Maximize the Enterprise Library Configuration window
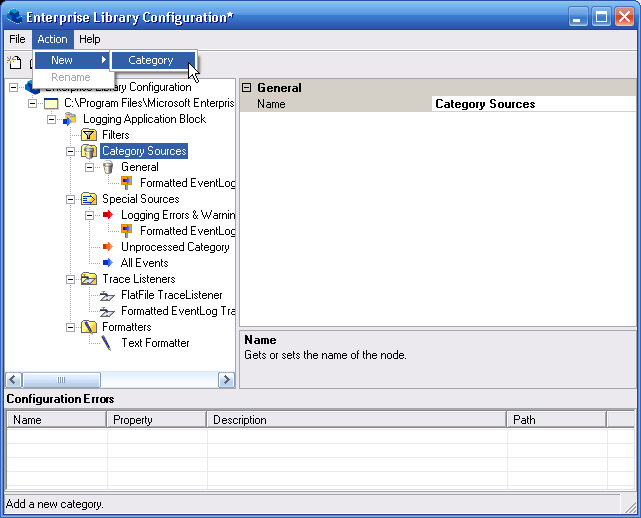The height and width of the screenshot is (518, 641). click(601, 17)
